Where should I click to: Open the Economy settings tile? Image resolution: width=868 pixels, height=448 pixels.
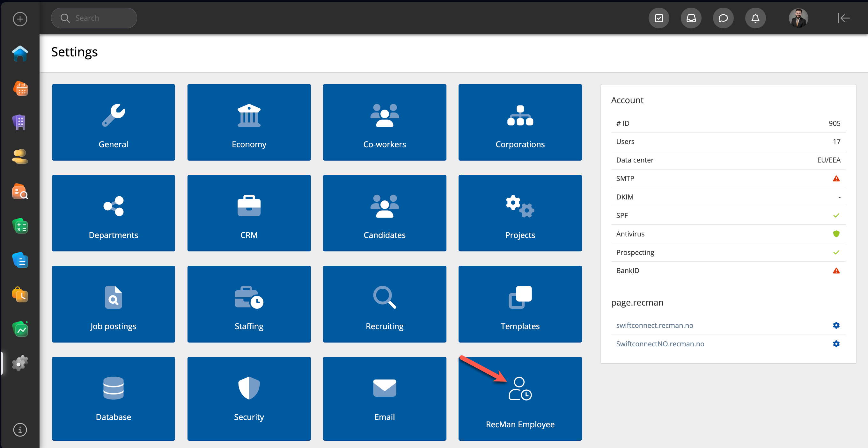(x=249, y=122)
